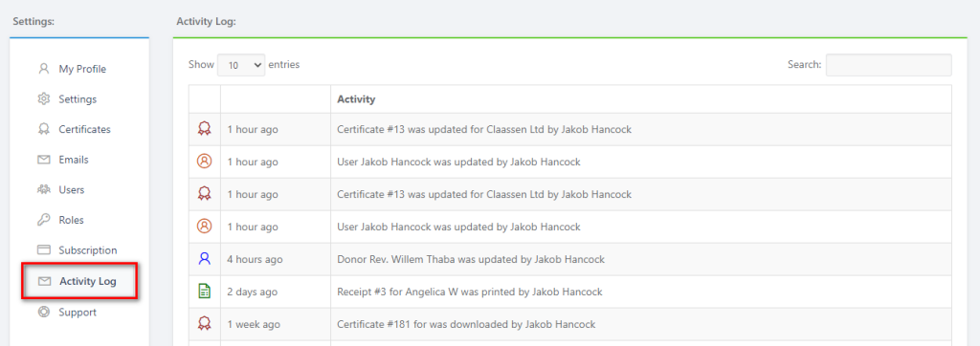Click the Certificates ribbon icon in sidebar

pos(43,129)
